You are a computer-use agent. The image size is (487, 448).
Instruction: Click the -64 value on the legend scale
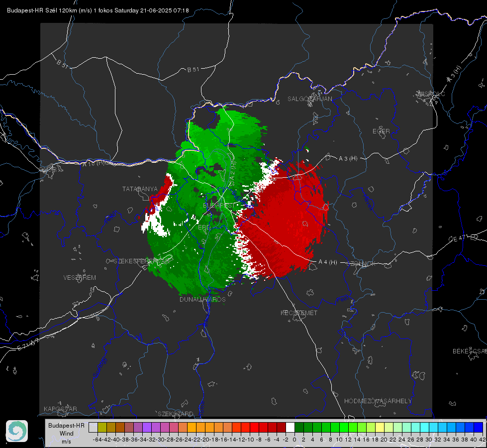[97, 440]
